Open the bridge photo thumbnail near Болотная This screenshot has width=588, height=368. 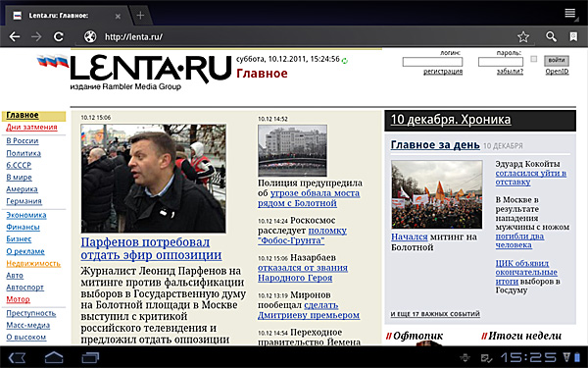292,150
